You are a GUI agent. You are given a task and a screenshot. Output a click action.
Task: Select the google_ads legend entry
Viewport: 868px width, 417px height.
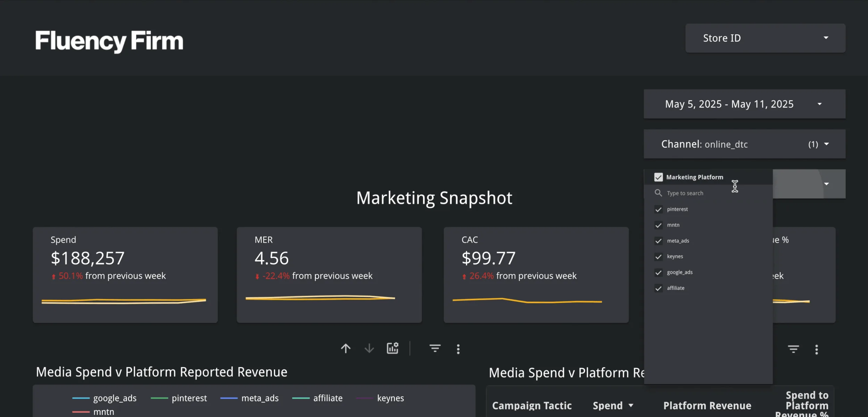click(115, 398)
